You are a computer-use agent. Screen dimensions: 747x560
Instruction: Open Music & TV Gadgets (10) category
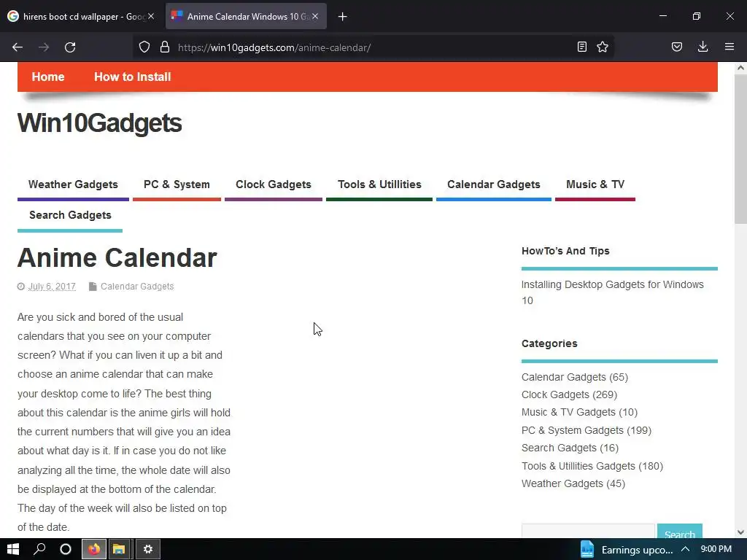tap(579, 413)
